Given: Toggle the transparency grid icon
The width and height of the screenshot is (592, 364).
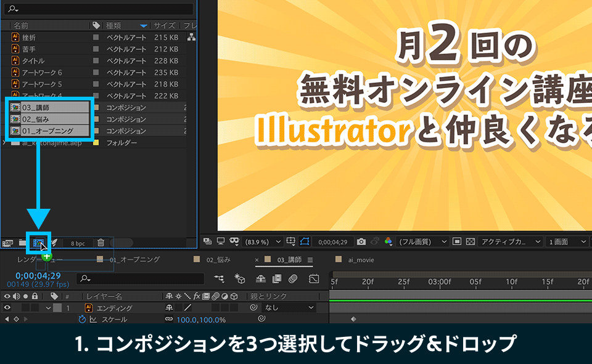Looking at the screenshot, I should [x=471, y=241].
